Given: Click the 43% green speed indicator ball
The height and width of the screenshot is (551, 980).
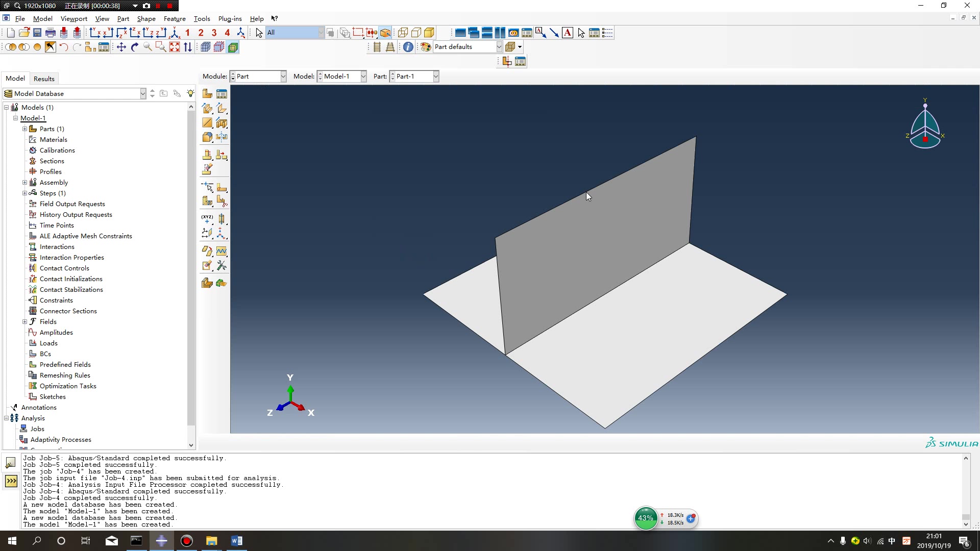Looking at the screenshot, I should [x=646, y=518].
